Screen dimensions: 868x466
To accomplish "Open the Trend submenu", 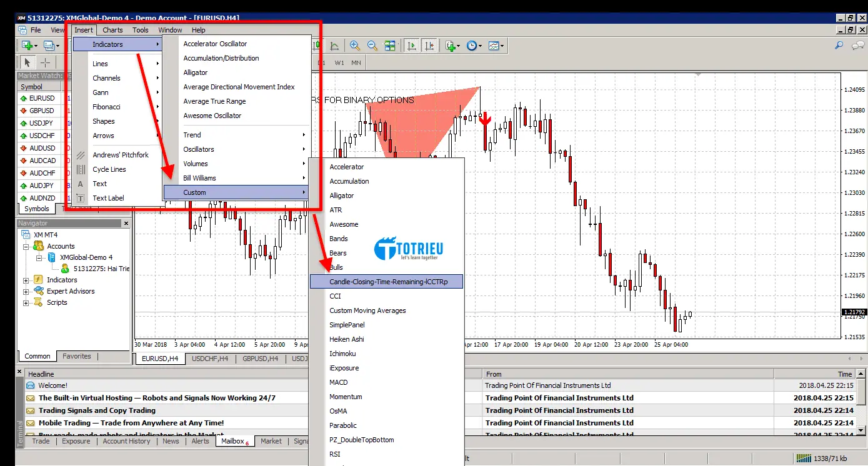I will pyautogui.click(x=237, y=135).
